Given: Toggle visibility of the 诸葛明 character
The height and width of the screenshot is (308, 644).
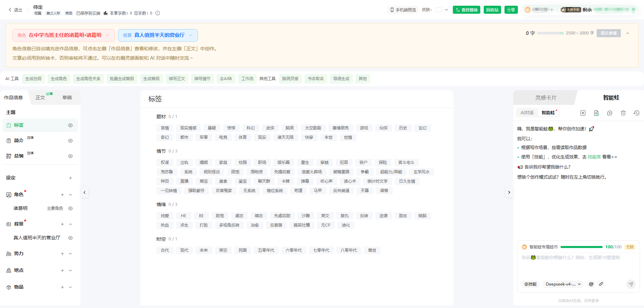Looking at the screenshot, I should click(70, 208).
